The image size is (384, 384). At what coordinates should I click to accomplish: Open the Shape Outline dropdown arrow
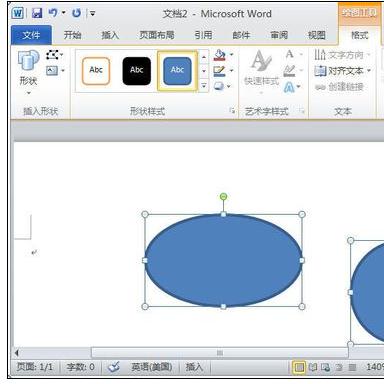click(232, 71)
